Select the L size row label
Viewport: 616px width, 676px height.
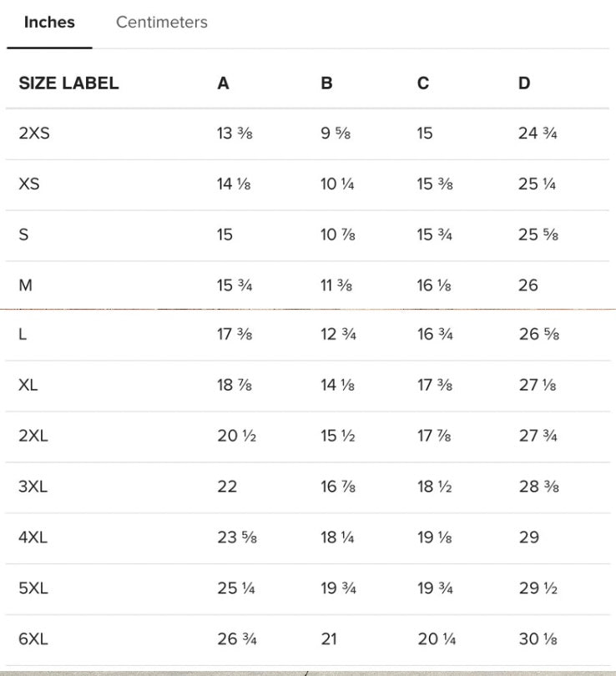coord(23,335)
